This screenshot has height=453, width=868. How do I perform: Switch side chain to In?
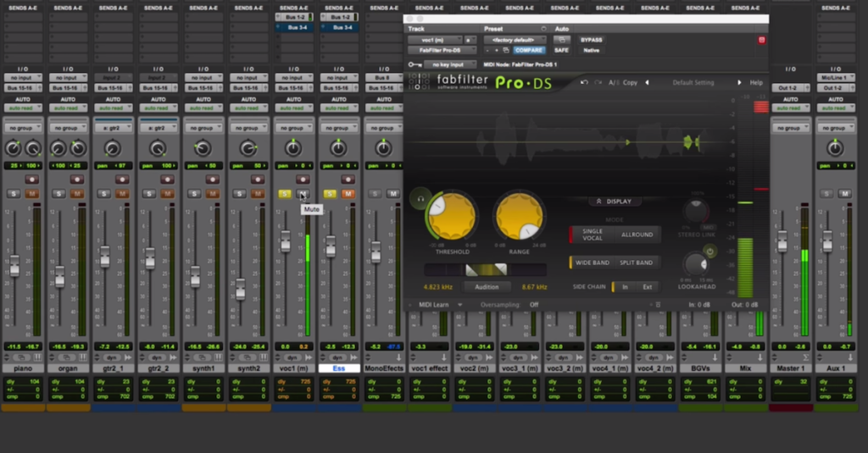[625, 287]
